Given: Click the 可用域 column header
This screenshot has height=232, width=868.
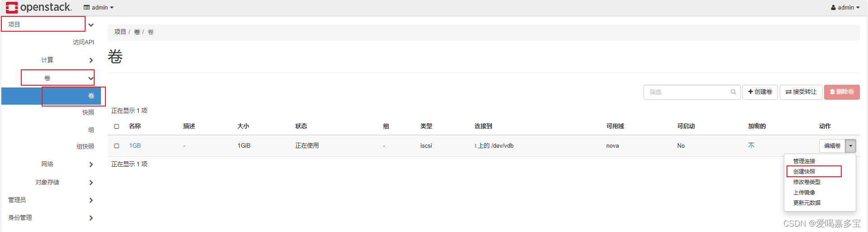Looking at the screenshot, I should [x=615, y=126].
